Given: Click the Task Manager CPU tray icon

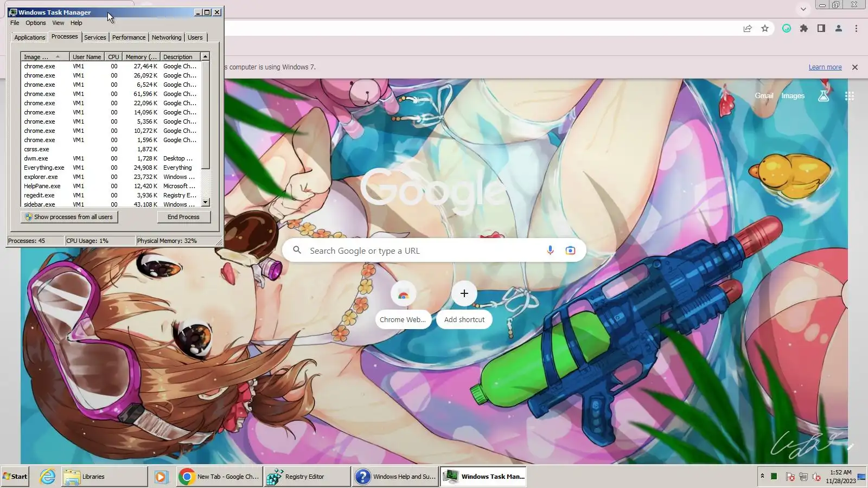Looking at the screenshot, I should 774,477.
